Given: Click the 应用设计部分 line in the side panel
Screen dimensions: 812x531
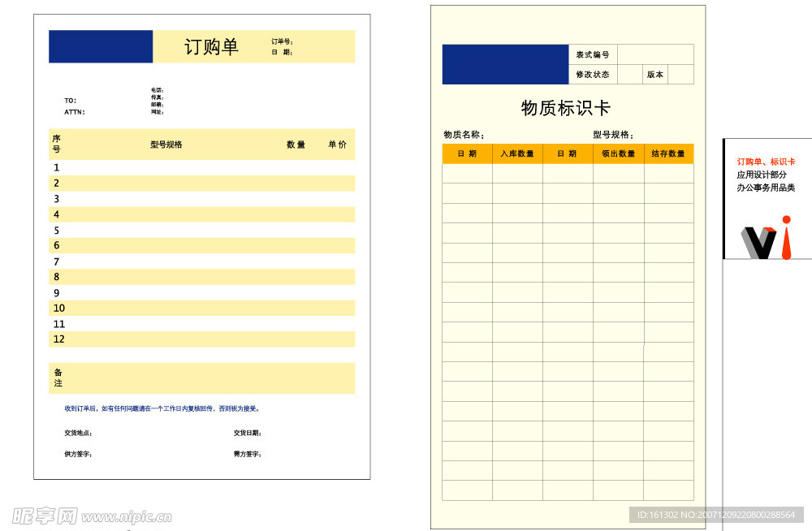Looking at the screenshot, I should point(762,175).
